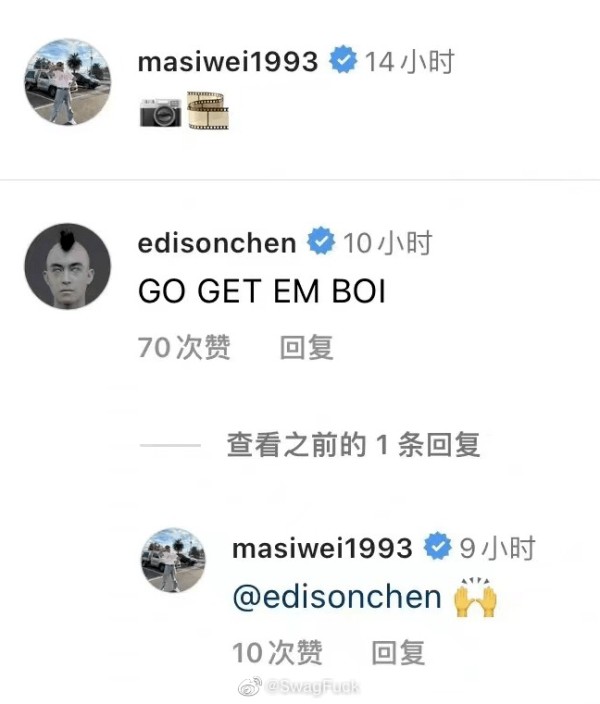
Task: Open masiwei1993 profile picture in post header
Action: point(67,82)
